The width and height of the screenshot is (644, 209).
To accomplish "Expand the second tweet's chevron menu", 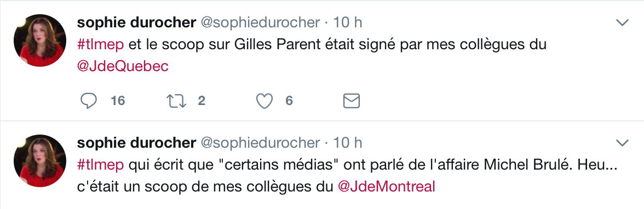I will 623,143.
